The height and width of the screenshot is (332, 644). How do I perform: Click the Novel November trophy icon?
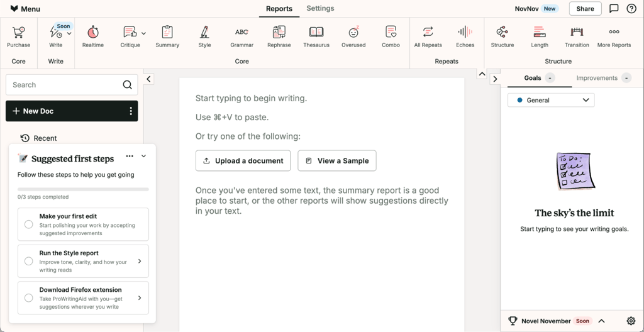[513, 321]
